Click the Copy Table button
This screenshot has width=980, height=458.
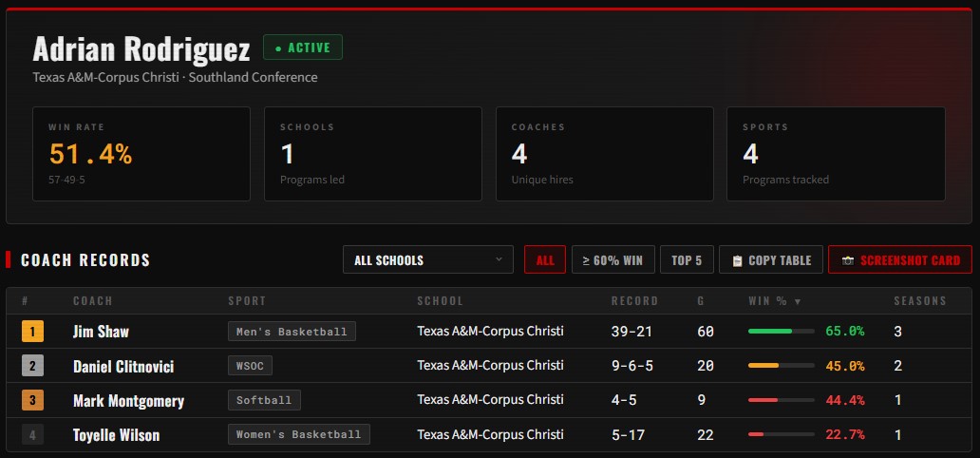(x=771, y=259)
